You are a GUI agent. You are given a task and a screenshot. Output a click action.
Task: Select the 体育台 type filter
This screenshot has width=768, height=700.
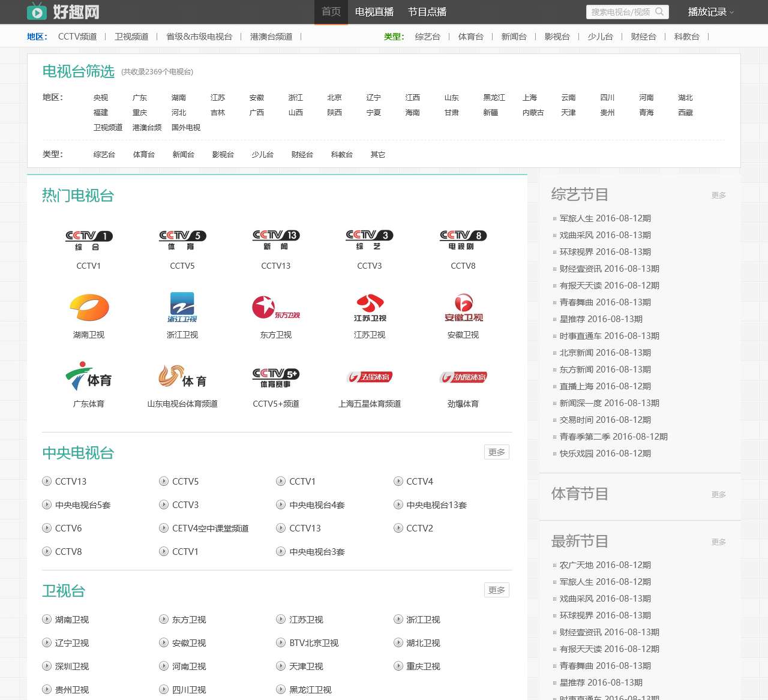click(143, 154)
